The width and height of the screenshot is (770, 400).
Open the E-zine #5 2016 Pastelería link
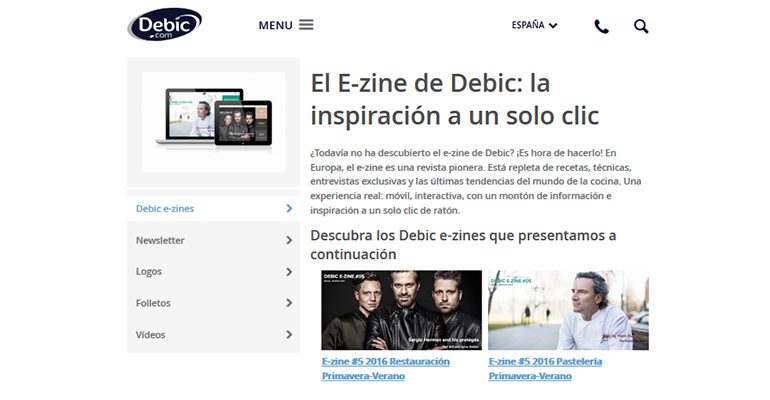click(x=545, y=369)
